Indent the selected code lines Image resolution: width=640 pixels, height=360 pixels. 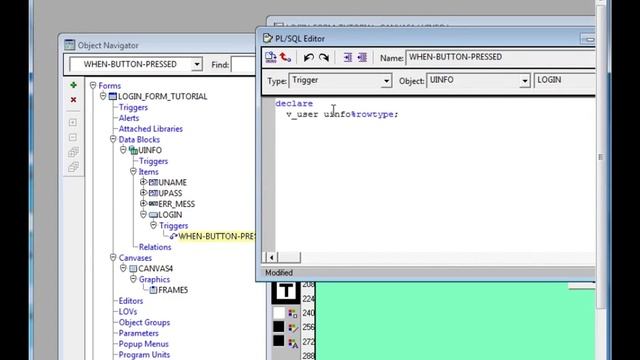tap(347, 58)
